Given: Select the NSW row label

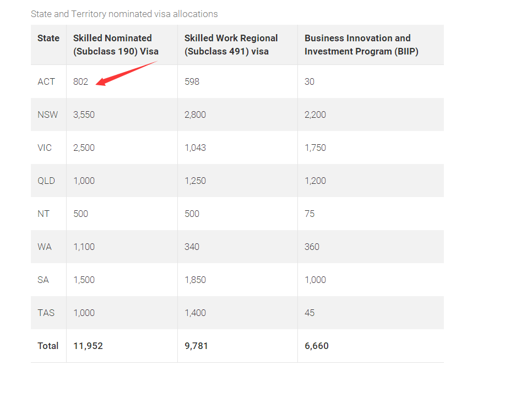Looking at the screenshot, I should tap(47, 115).
